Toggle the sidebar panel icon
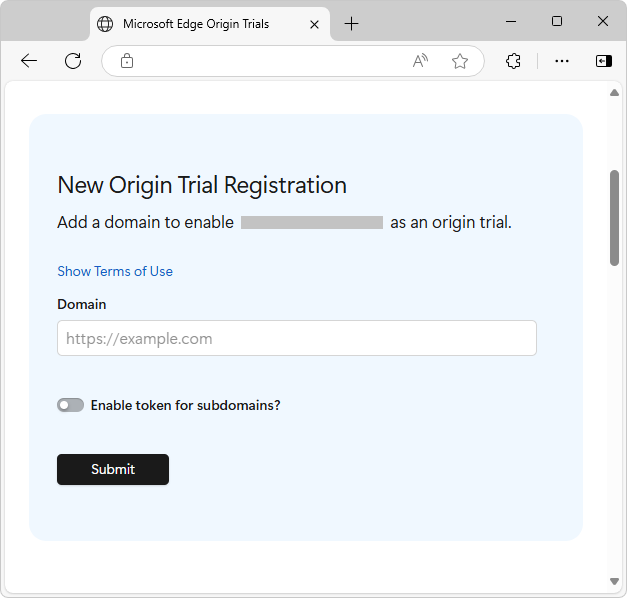The width and height of the screenshot is (627, 598). coord(604,61)
